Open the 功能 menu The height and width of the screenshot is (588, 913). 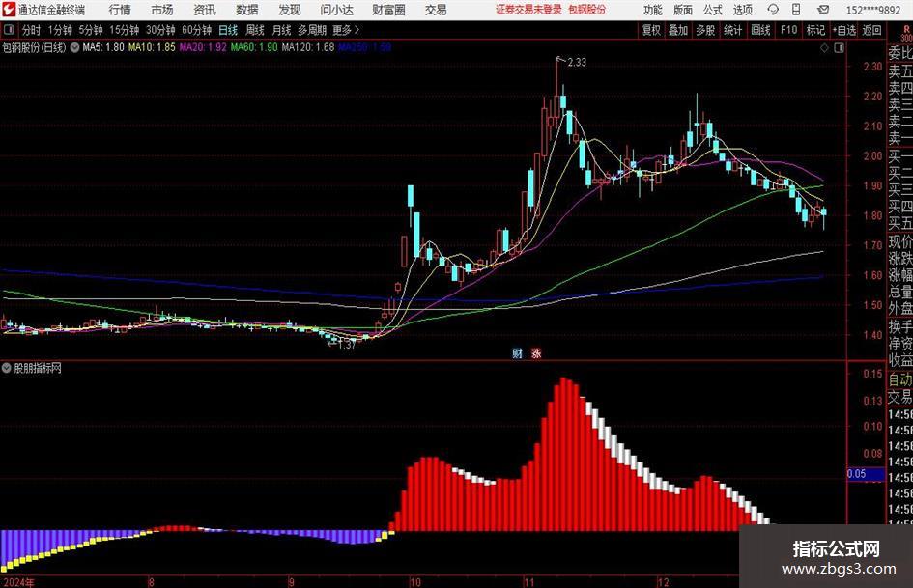pos(653,10)
